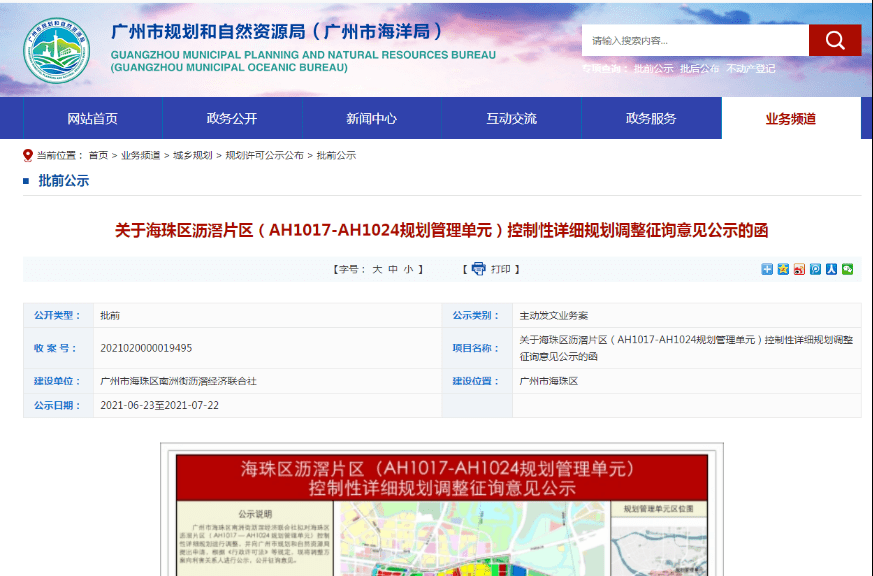The image size is (873, 576).
Task: Select small font size 小
Action: click(x=408, y=269)
